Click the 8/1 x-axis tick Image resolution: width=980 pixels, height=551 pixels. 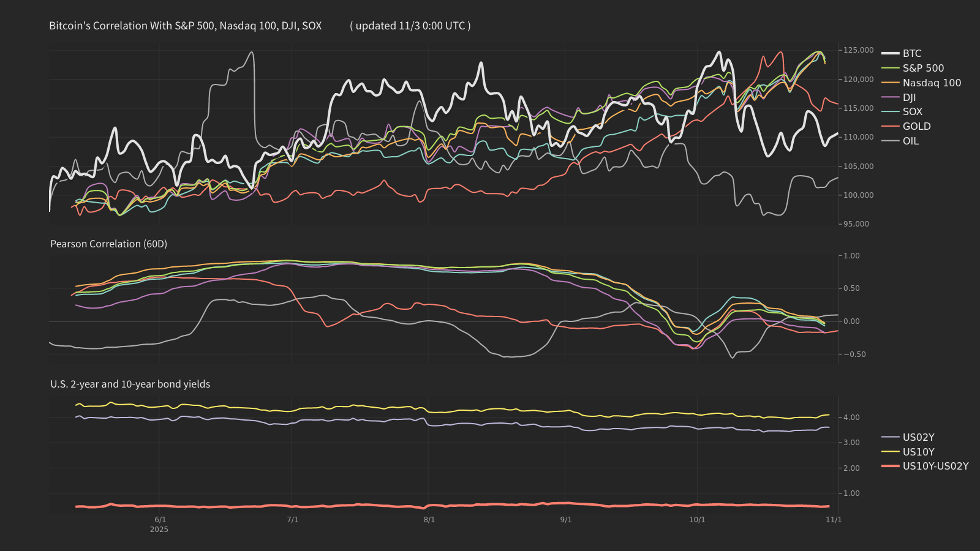click(x=429, y=520)
